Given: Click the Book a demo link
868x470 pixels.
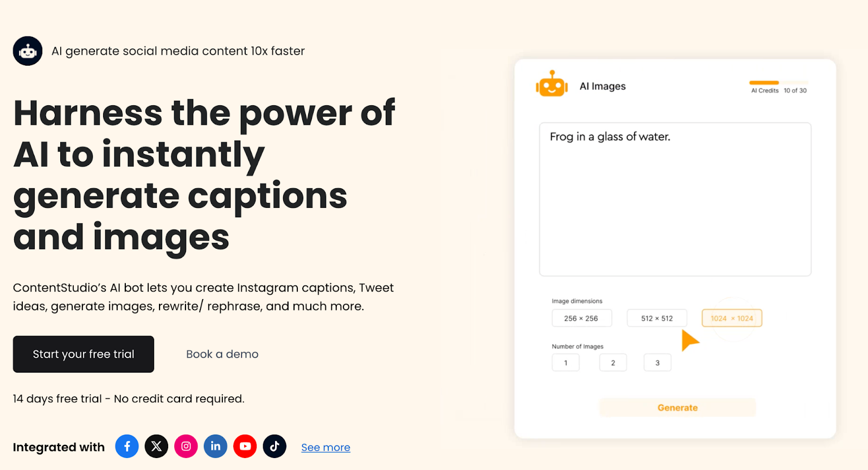Looking at the screenshot, I should click(222, 354).
